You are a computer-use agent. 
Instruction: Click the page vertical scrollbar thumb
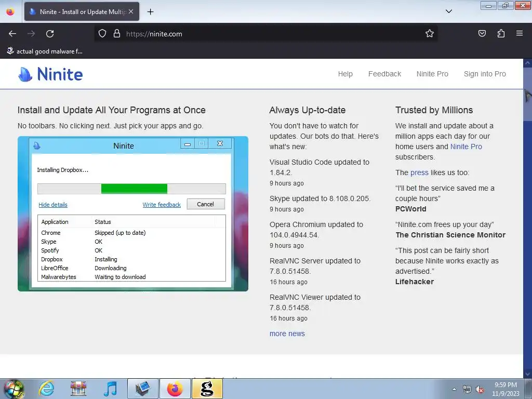pyautogui.click(x=527, y=94)
